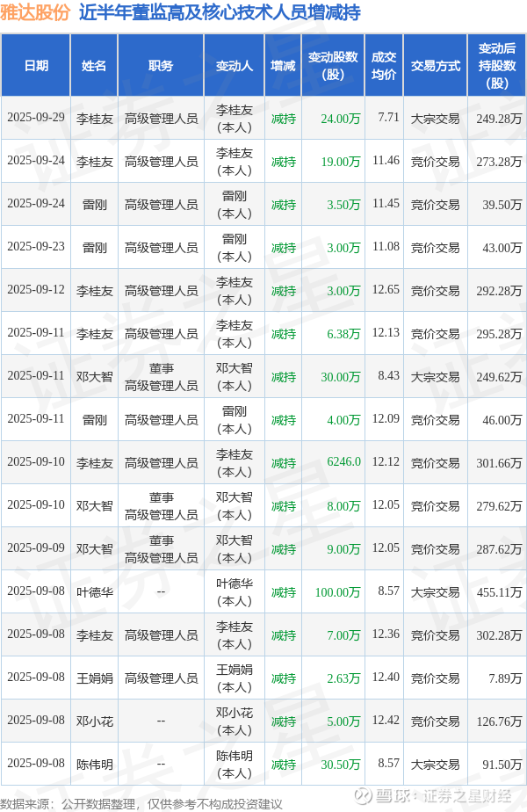527x812 pixels.
Task: Click the 交易方式 column header
Action: (x=436, y=66)
